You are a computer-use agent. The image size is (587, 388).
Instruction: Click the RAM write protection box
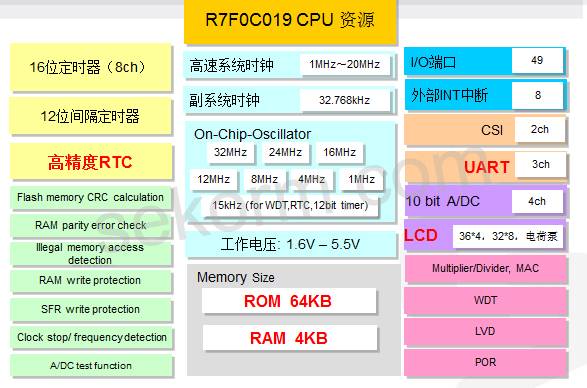[x=91, y=281]
